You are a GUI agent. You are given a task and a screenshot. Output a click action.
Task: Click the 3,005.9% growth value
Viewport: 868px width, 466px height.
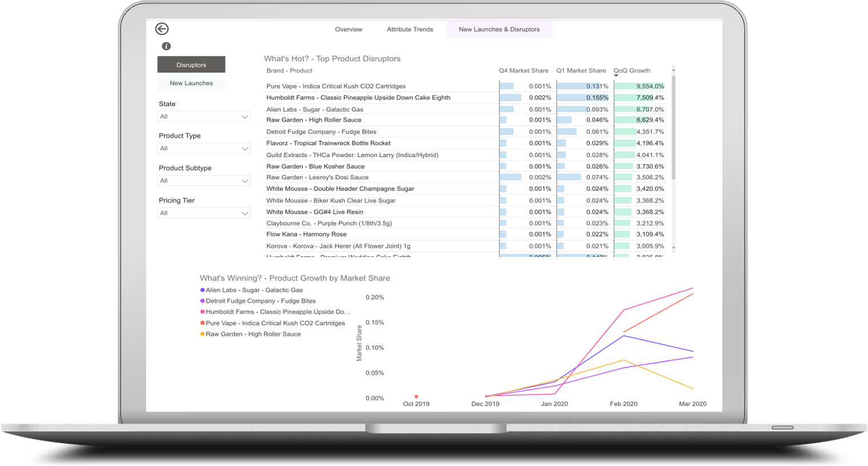click(x=650, y=246)
